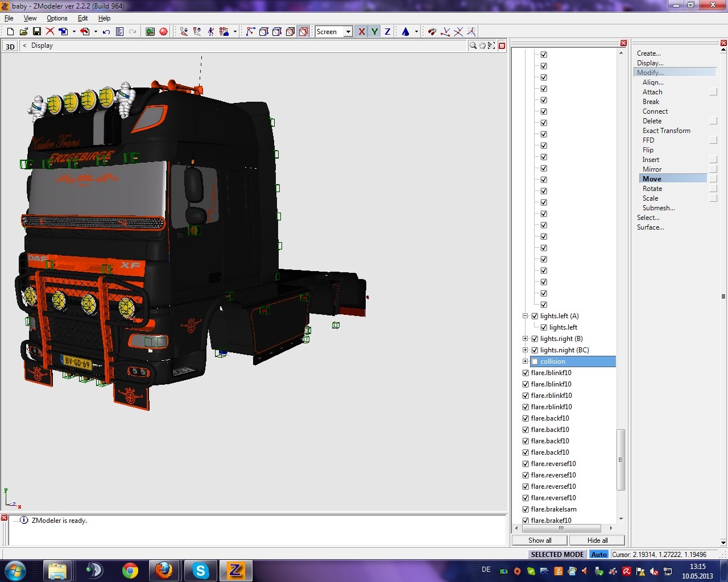728x582 pixels.
Task: Click the blue cone pivot icon
Action: pyautogui.click(x=406, y=32)
